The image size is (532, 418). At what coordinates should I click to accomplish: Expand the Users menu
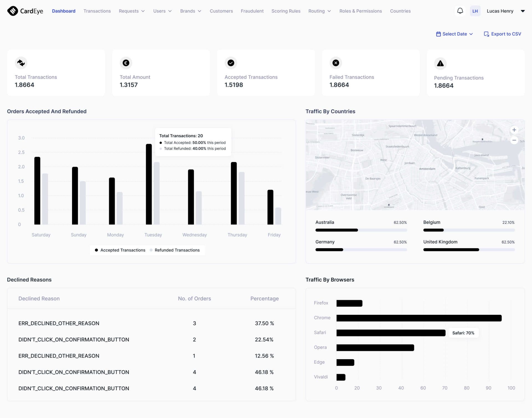coord(162,11)
